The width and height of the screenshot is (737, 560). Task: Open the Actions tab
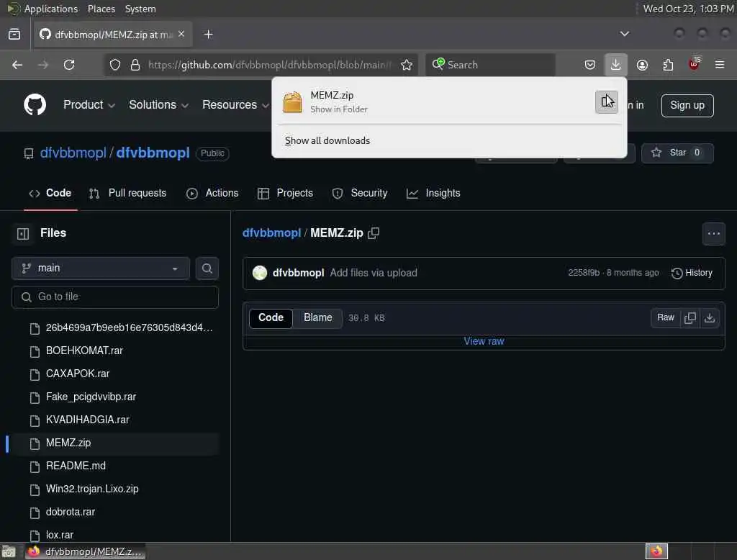(x=212, y=193)
